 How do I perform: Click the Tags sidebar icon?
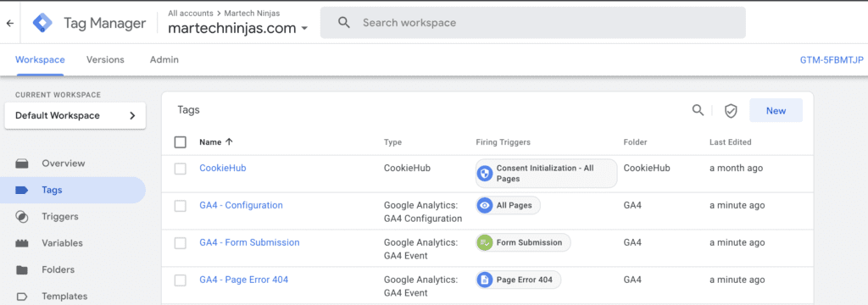coord(21,190)
